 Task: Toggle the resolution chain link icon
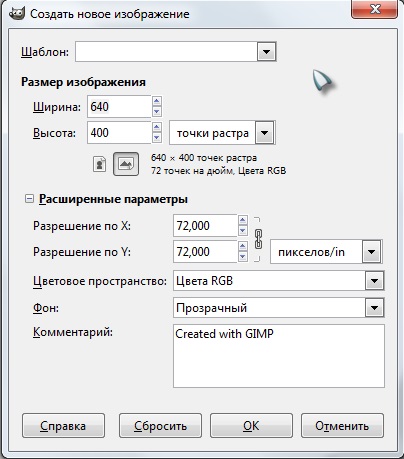point(258,239)
